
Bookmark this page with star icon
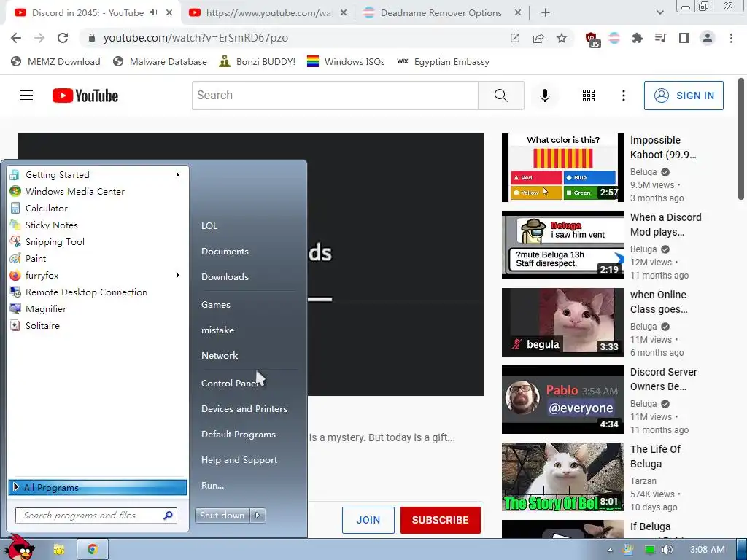pyautogui.click(x=562, y=38)
